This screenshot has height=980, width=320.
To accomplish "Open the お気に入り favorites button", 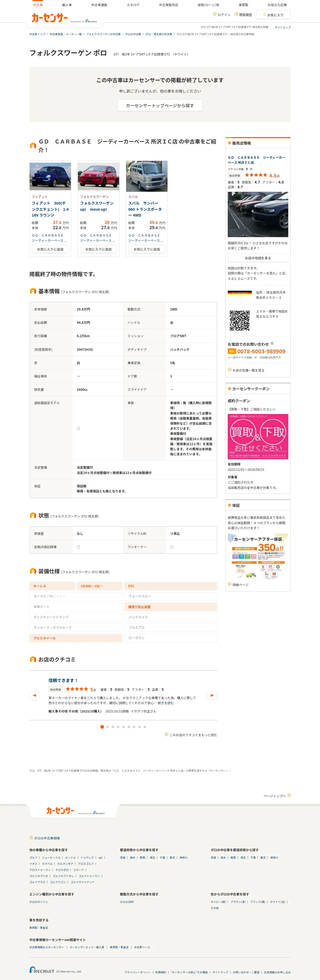I will pyautogui.click(x=273, y=15).
